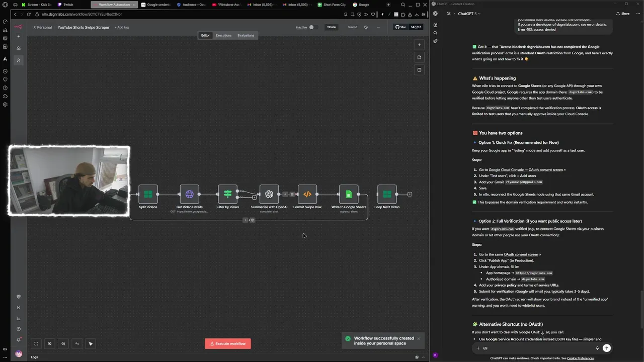This screenshot has height=362, width=644.
Task: Open the ChatGPT 5 model dropdown
Action: (469, 14)
